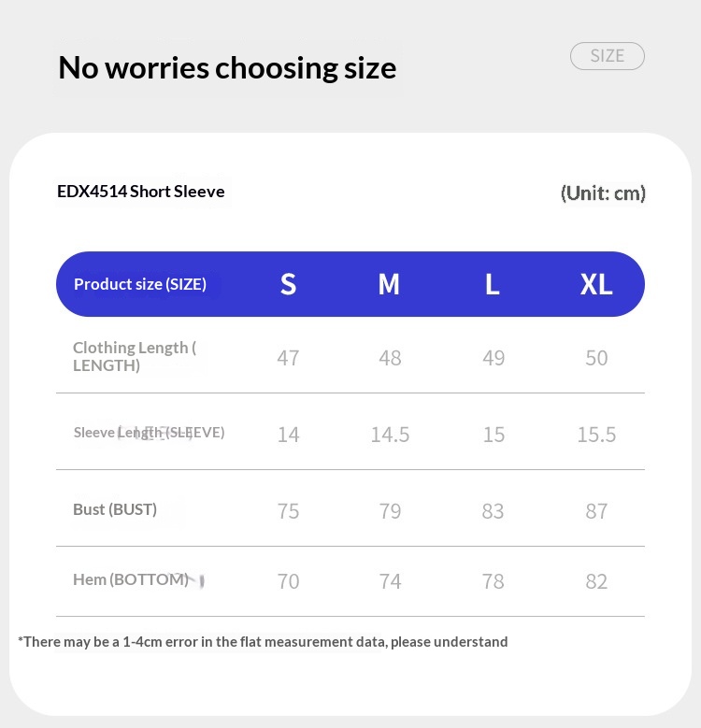The width and height of the screenshot is (701, 728).
Task: Pick the XL size column header
Action: pos(596,284)
